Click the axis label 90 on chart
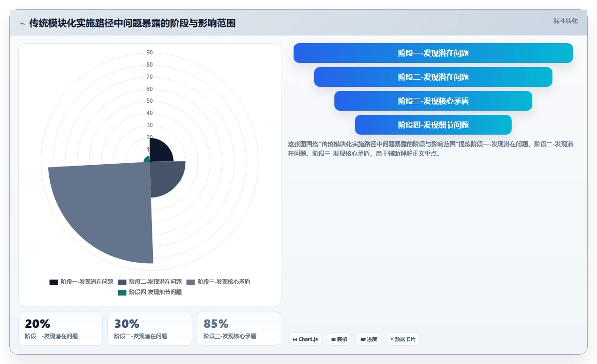 pyautogui.click(x=150, y=53)
